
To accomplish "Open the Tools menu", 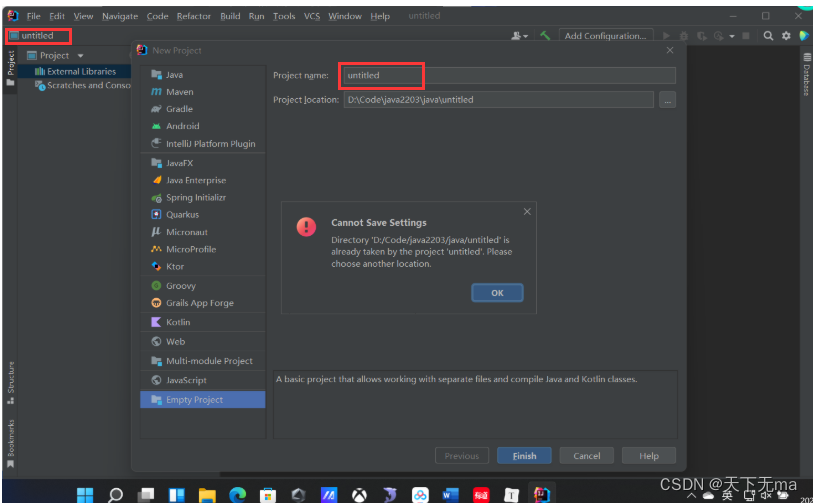I will (284, 16).
